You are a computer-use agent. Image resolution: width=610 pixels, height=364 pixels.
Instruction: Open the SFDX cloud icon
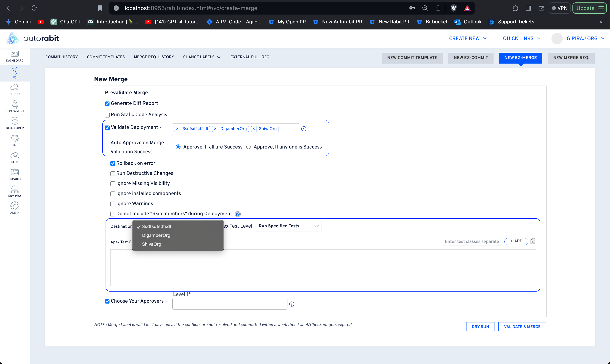15,157
